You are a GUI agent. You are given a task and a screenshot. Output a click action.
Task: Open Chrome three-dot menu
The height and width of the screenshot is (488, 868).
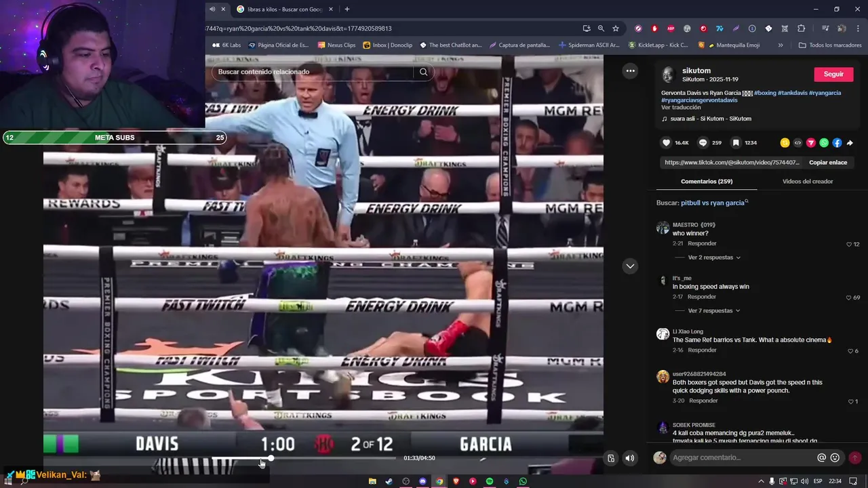tap(857, 28)
